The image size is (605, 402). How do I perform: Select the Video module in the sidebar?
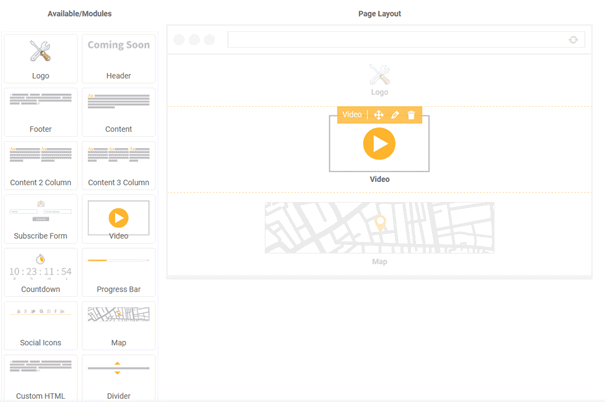(118, 219)
